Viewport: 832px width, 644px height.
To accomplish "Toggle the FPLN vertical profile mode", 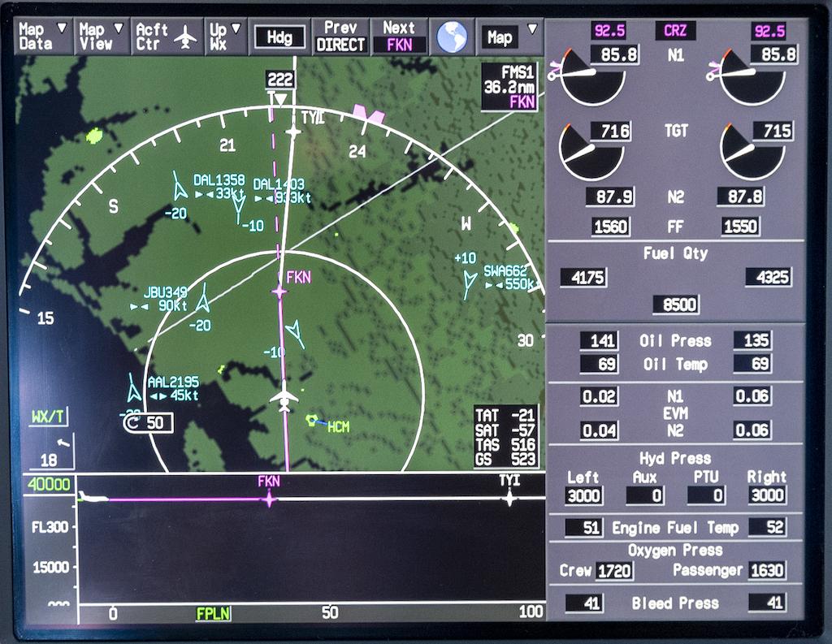I will click(x=213, y=613).
